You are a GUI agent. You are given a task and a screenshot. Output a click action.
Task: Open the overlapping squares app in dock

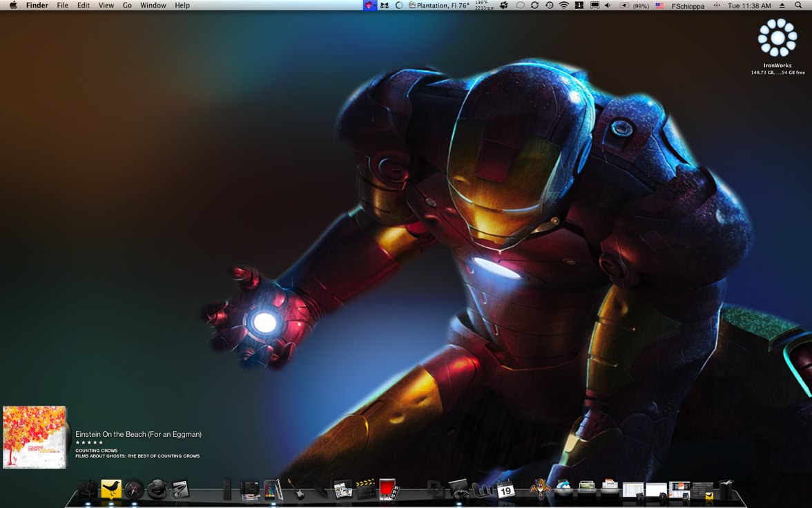pos(436,490)
